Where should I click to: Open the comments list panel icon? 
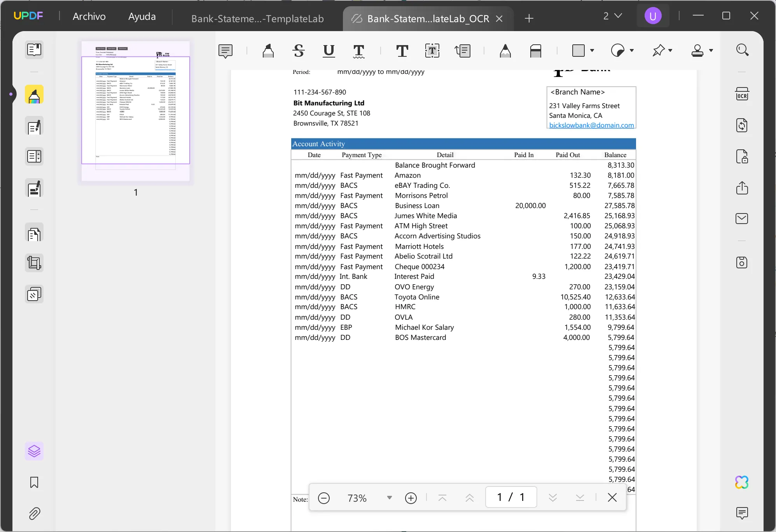coord(742,513)
